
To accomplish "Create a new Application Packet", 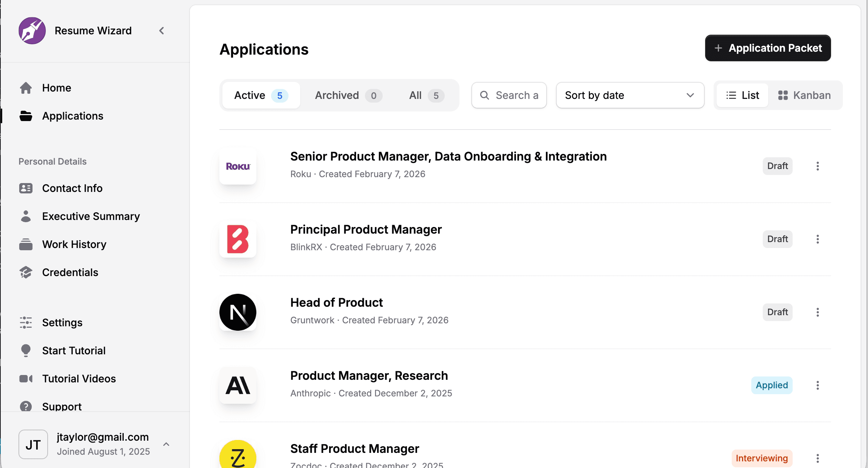I will [768, 48].
